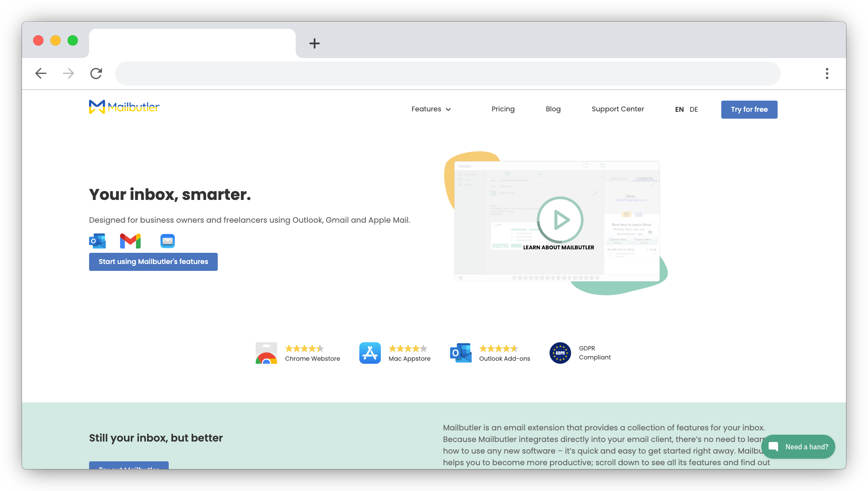Play the Learn About Mailbutler video
Screen dimensions: 868x491
560,220
